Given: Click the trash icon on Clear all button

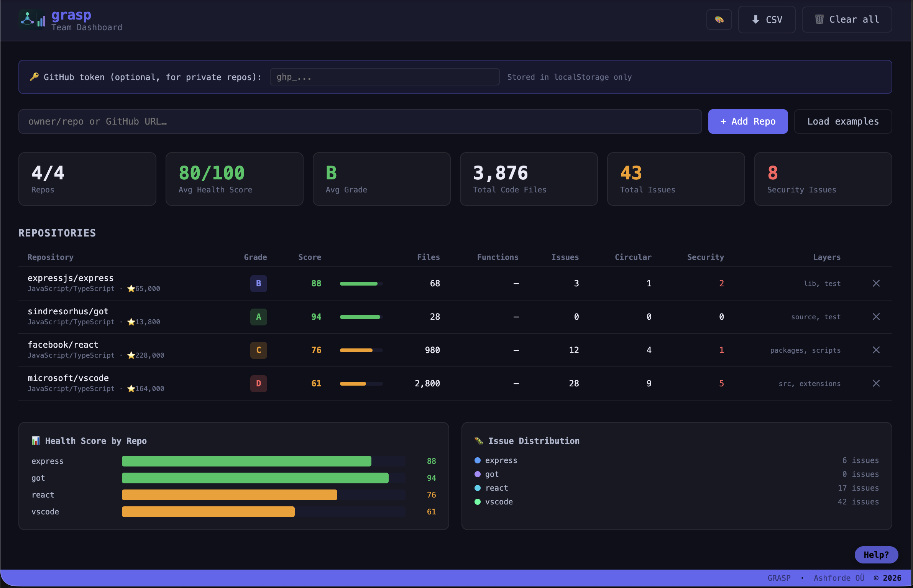Looking at the screenshot, I should click(819, 19).
